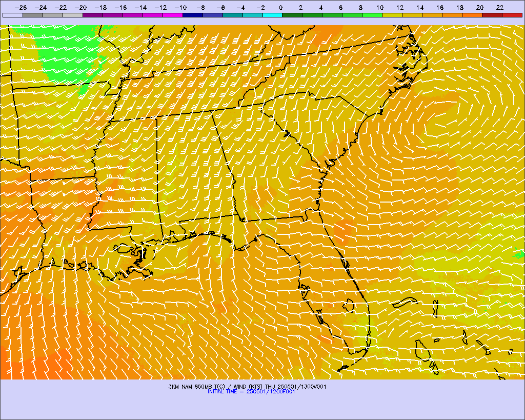Select the 20 scale label
The image size is (525, 420).
(x=480, y=7)
